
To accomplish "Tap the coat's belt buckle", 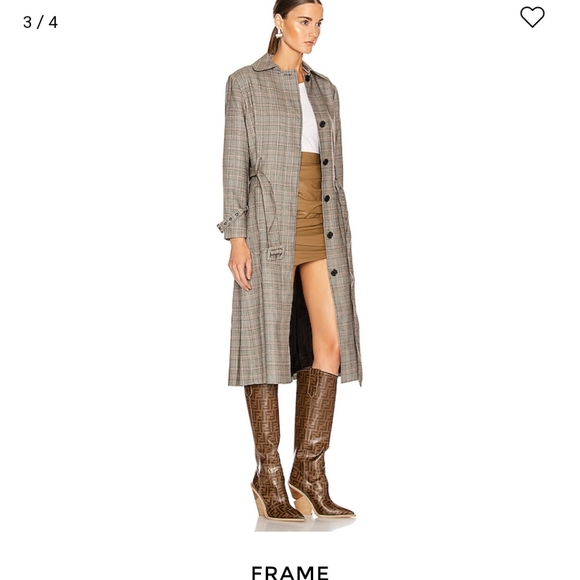I will (276, 254).
